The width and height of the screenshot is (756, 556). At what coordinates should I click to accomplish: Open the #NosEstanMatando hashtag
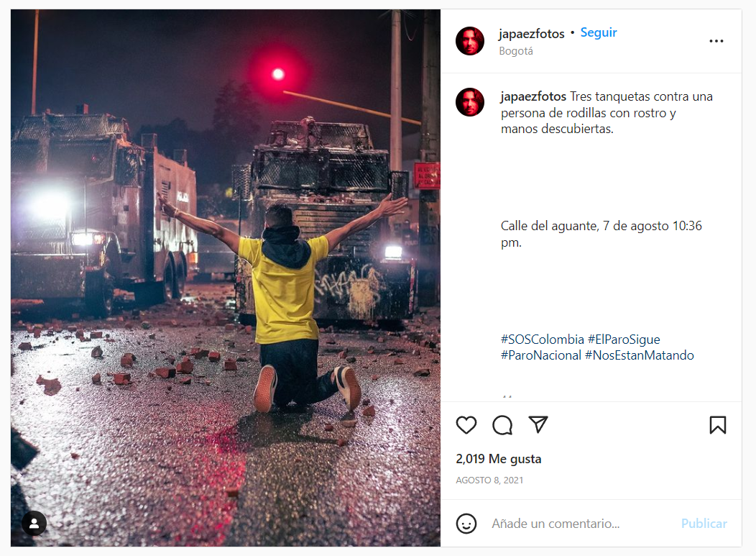pos(640,355)
